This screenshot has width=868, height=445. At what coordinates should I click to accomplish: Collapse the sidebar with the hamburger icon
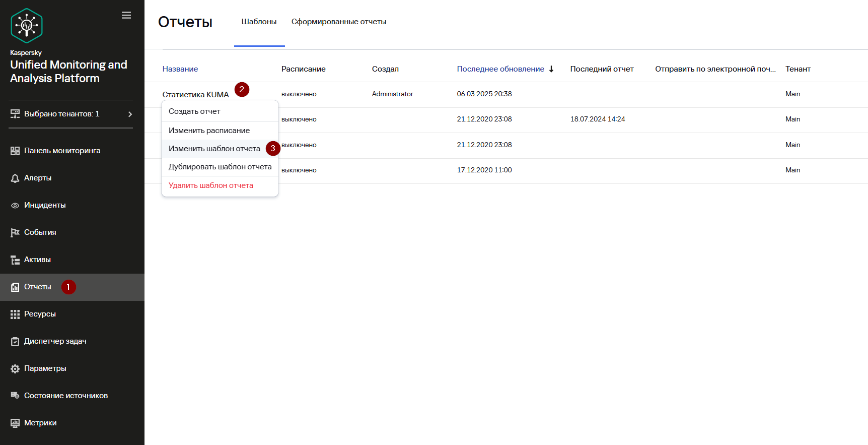(x=126, y=15)
